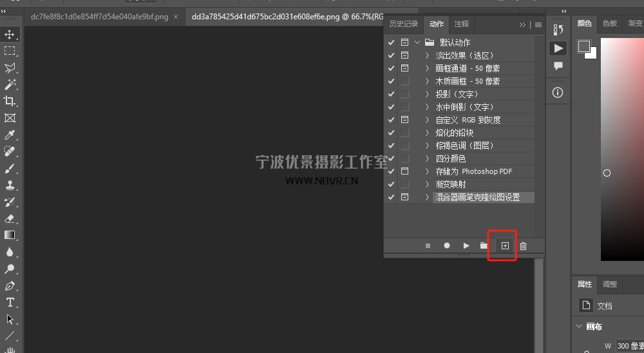Toggle checkmark for 四分颜色 action
Viewport: 644px width, 353px height.
pyautogui.click(x=391, y=158)
